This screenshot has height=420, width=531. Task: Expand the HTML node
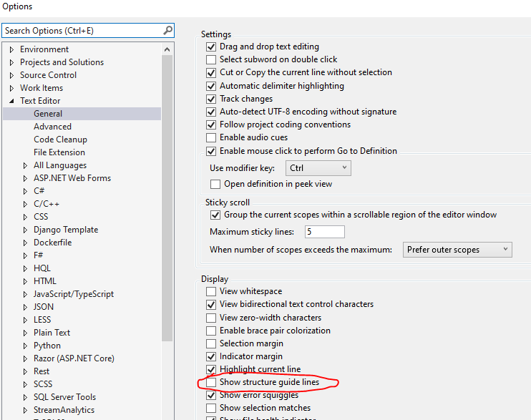click(25, 281)
